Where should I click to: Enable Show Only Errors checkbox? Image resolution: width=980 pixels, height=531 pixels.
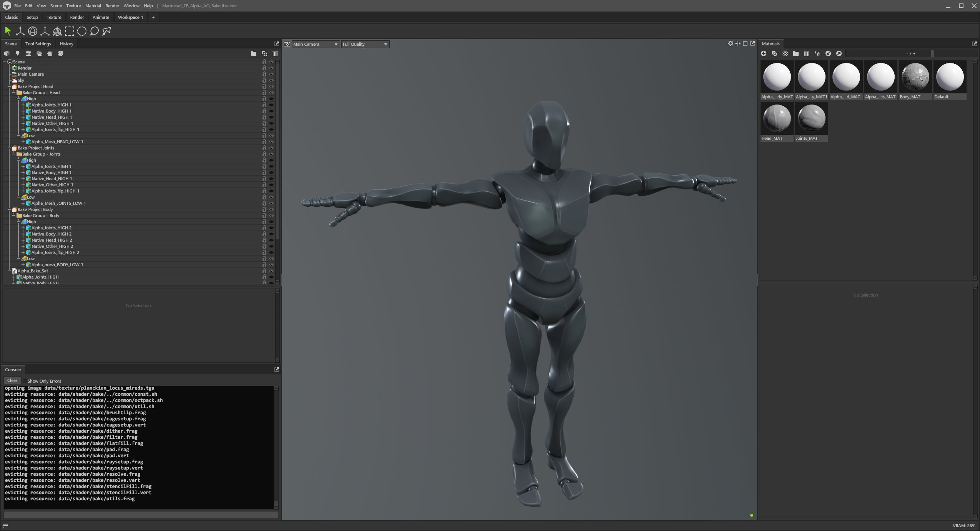click(x=25, y=381)
